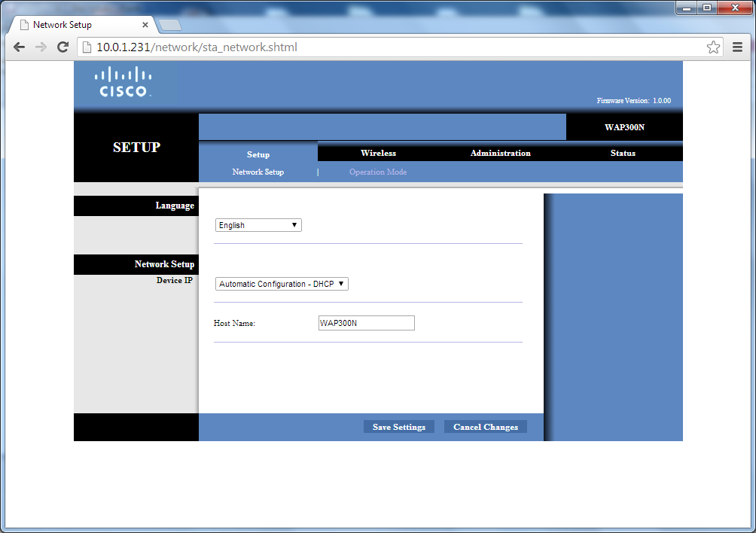The height and width of the screenshot is (533, 756).
Task: Reload the page with refresh icon
Action: click(62, 47)
